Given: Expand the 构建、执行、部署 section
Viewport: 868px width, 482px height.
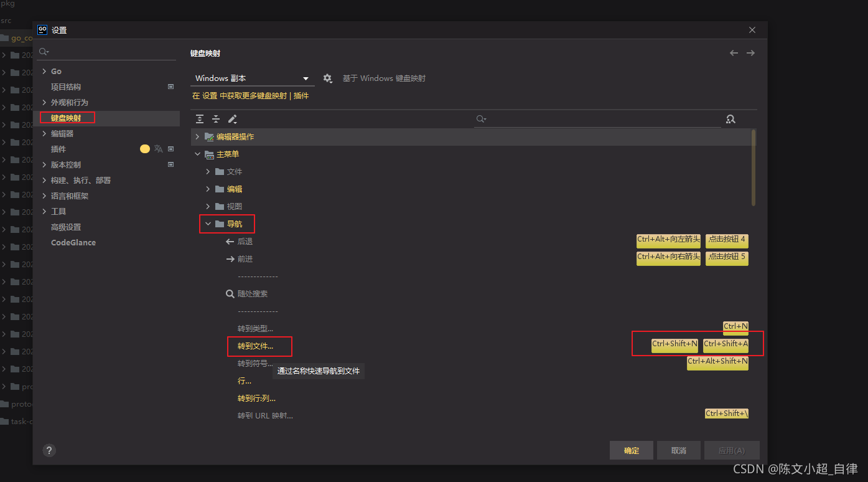Looking at the screenshot, I should (x=44, y=180).
